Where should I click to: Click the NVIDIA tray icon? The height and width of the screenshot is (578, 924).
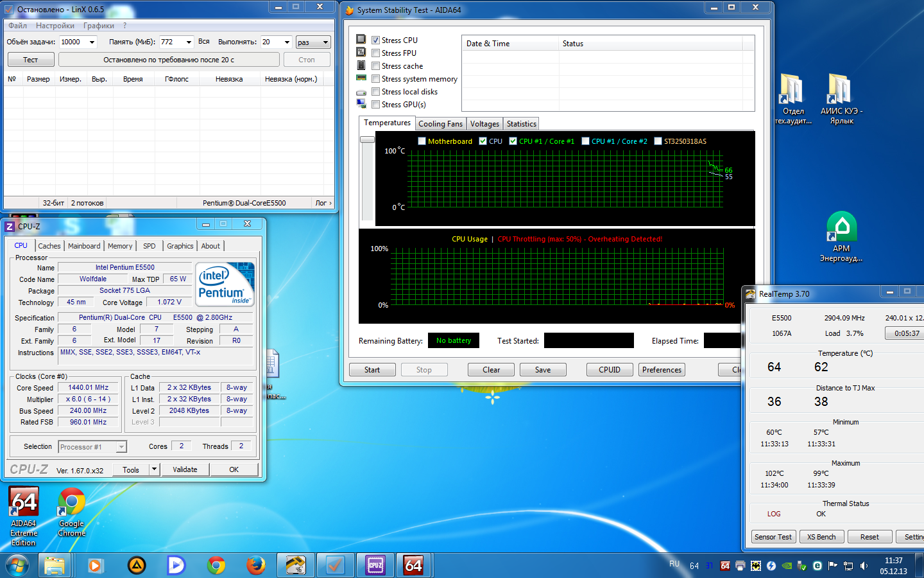click(x=787, y=566)
